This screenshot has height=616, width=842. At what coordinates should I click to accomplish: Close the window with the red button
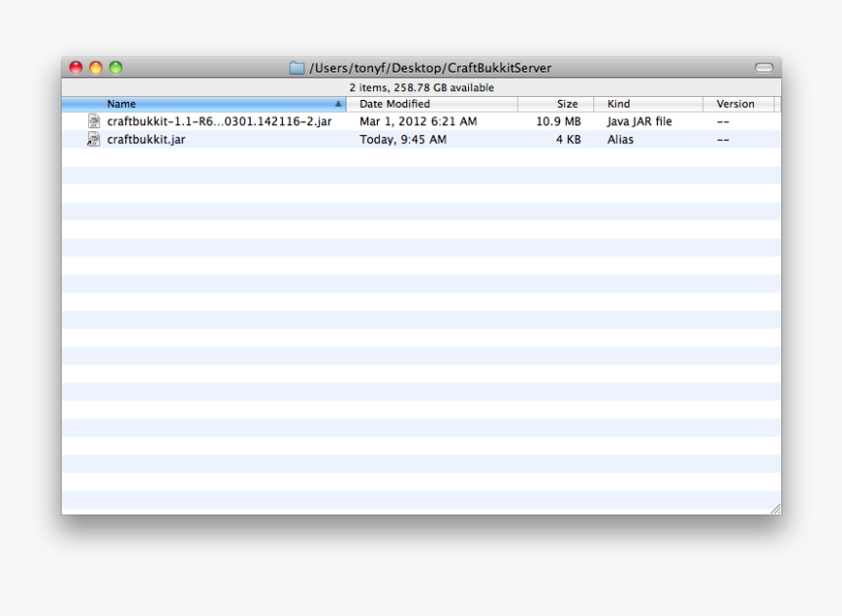click(x=75, y=68)
